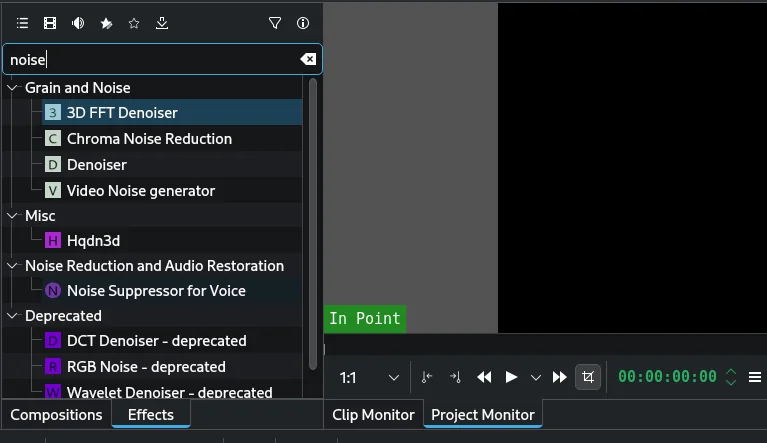Click the 00:00:00:00 timecode field
This screenshot has width=767, height=443.
[667, 377]
